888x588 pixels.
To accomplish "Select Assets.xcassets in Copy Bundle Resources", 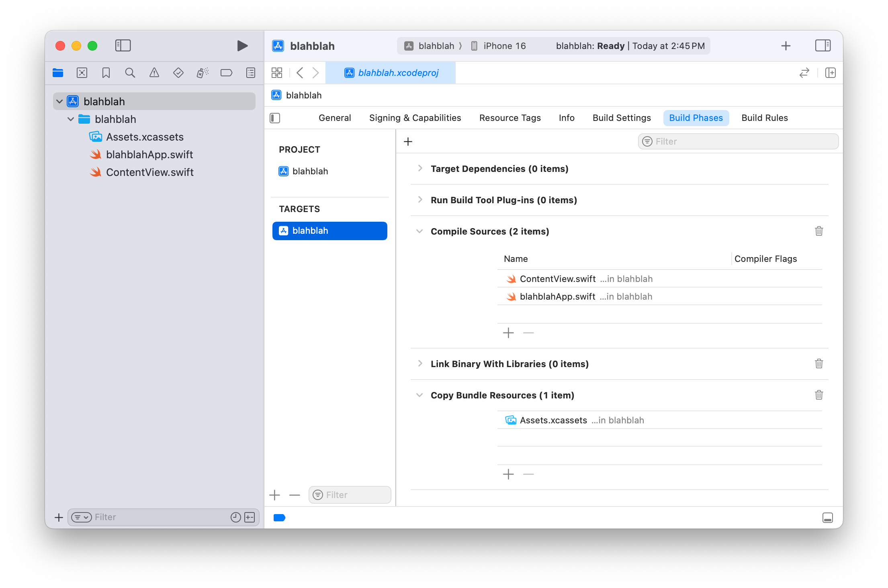I will coord(659,420).
